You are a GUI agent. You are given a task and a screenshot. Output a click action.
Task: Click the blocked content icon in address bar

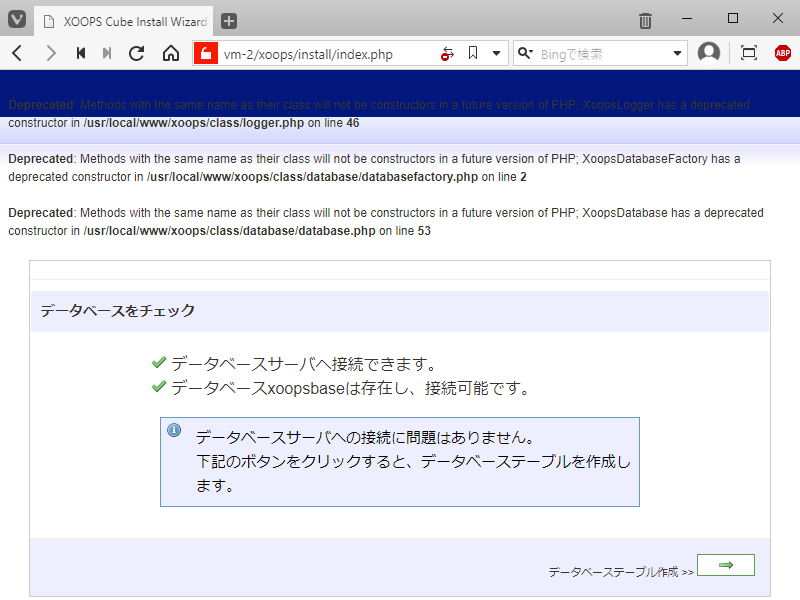(x=447, y=54)
